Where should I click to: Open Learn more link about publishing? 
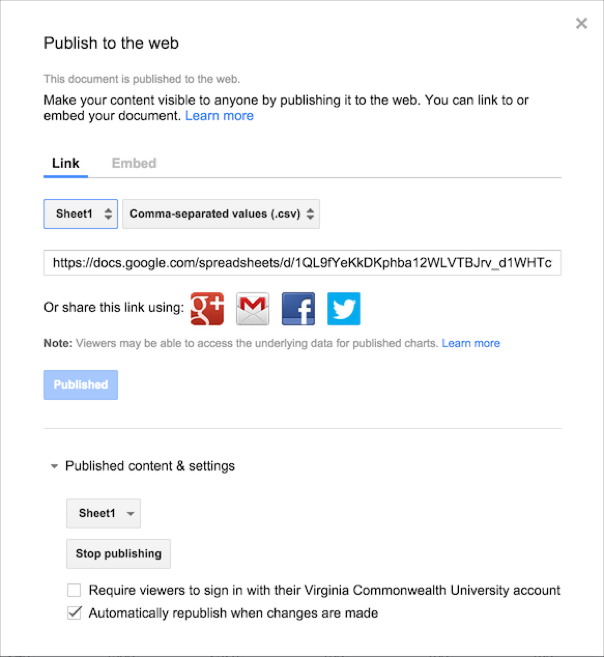pyautogui.click(x=219, y=116)
